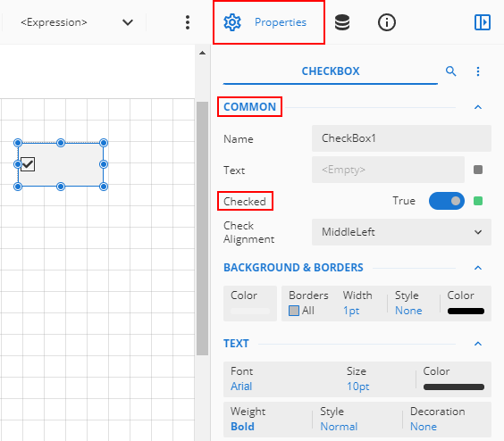
Task: Click the Bold weight value
Action: (x=242, y=427)
